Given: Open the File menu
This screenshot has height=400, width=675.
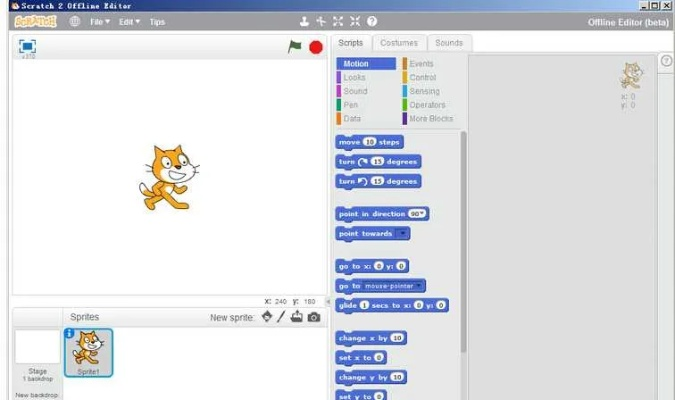Looking at the screenshot, I should pos(100,21).
